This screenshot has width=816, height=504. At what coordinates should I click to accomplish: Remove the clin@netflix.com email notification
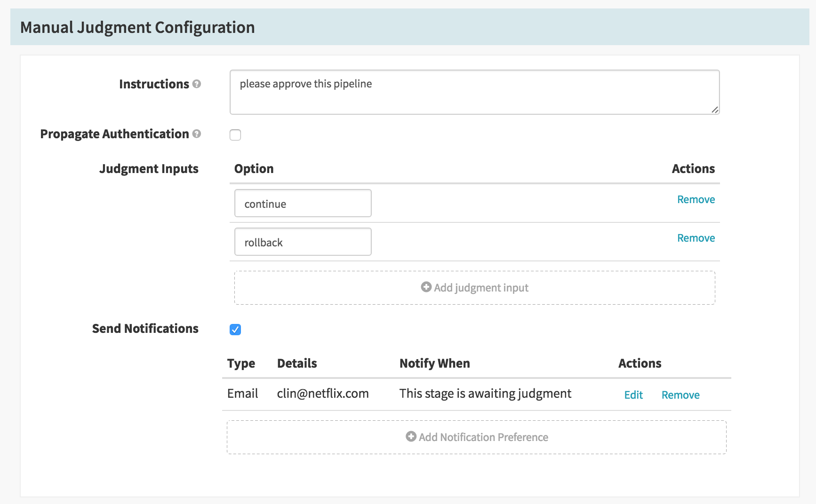pyautogui.click(x=680, y=395)
